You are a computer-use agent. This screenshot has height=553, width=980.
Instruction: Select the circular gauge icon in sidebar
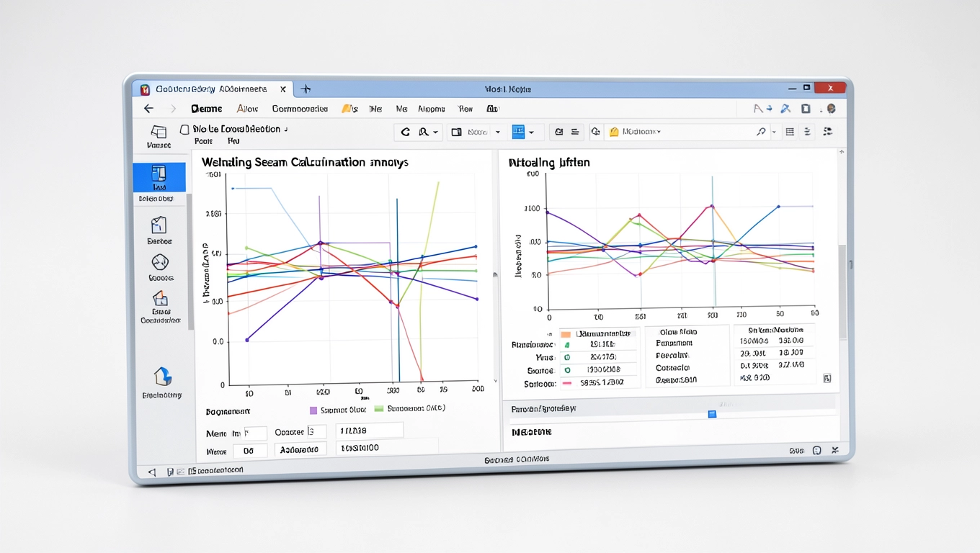[x=160, y=262]
